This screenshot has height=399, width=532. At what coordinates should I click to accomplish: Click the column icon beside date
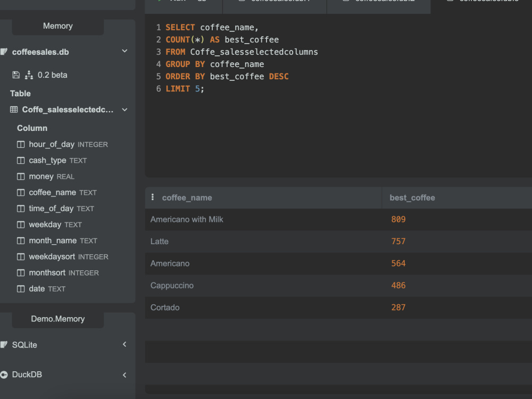[x=21, y=289]
